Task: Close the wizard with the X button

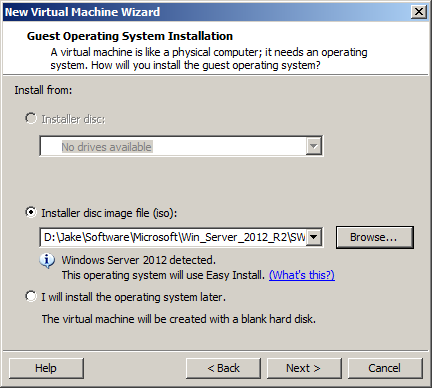Action: tap(419, 12)
